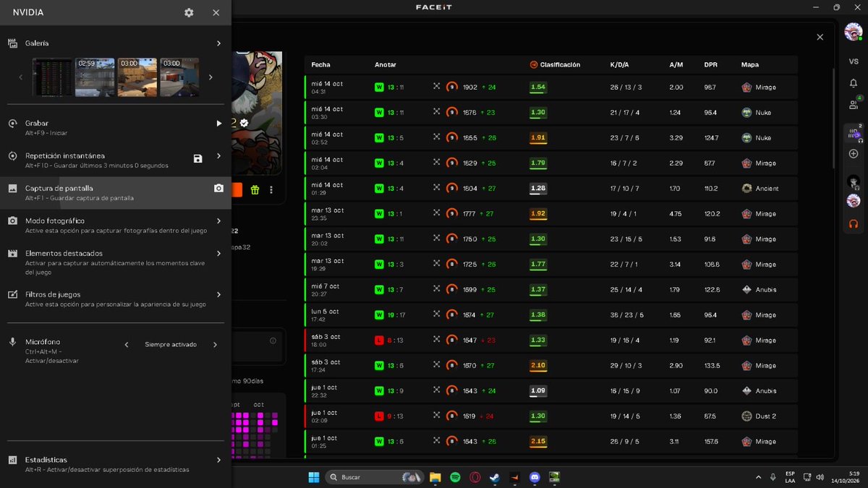
Task: Save instant replay with the floppy disk icon
Action: (198, 158)
